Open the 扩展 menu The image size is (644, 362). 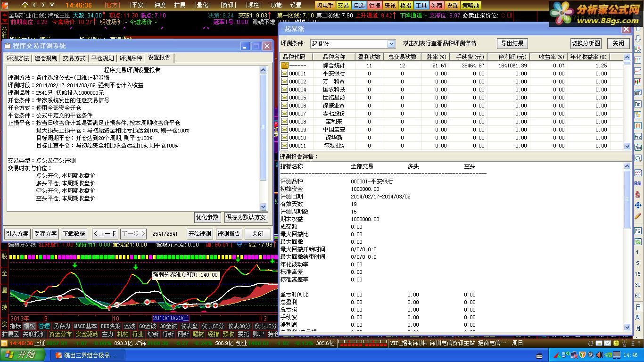(x=180, y=5)
